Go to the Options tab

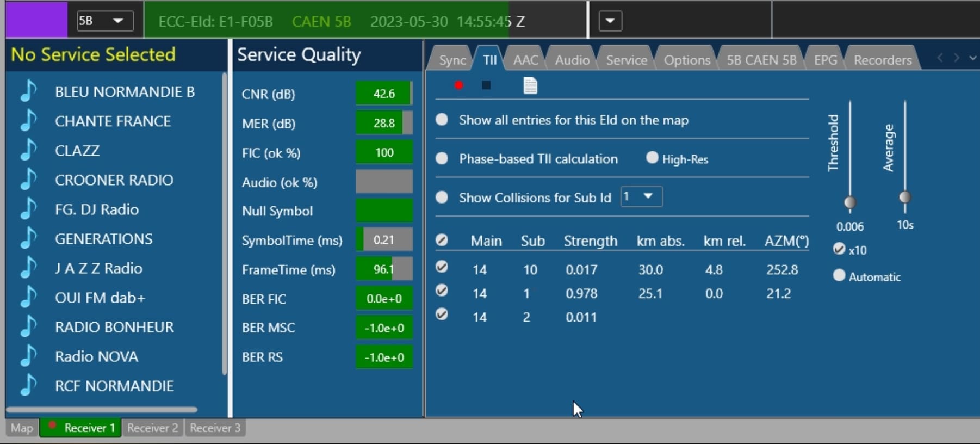coord(687,60)
